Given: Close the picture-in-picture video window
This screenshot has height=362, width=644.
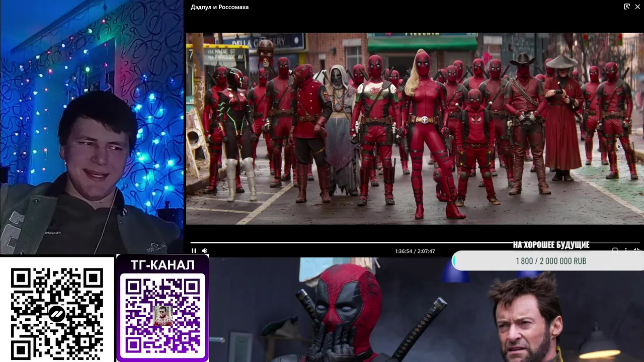Looking at the screenshot, I should click(x=637, y=7).
